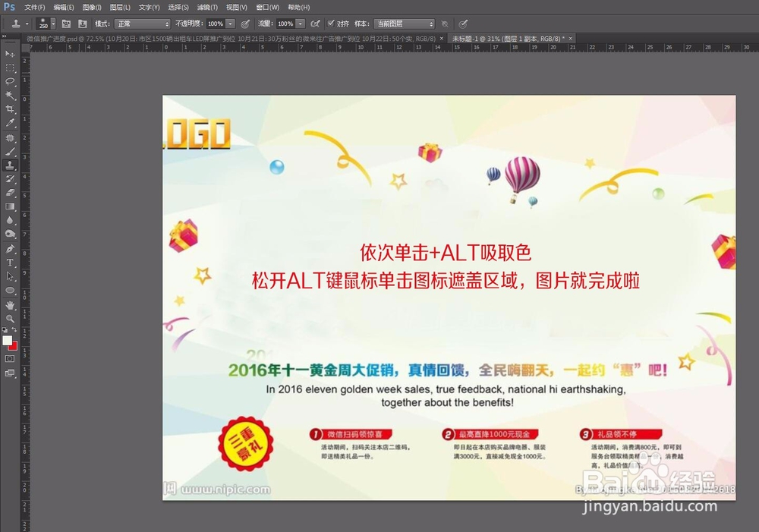
Task: Open the 选择(S) menu
Action: coord(178,8)
